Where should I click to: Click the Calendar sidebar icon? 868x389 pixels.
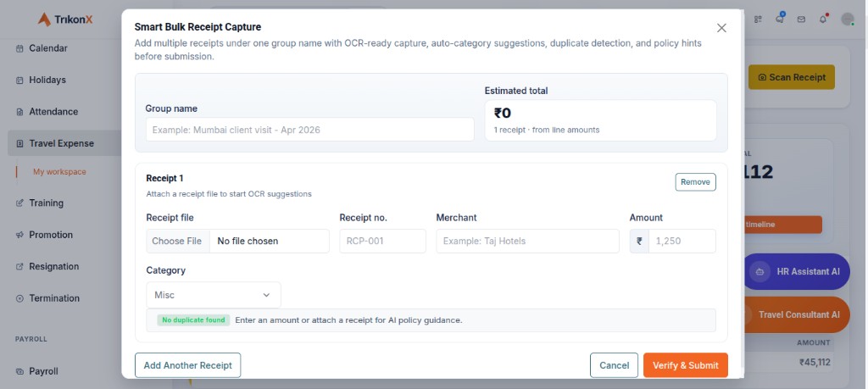click(20, 48)
